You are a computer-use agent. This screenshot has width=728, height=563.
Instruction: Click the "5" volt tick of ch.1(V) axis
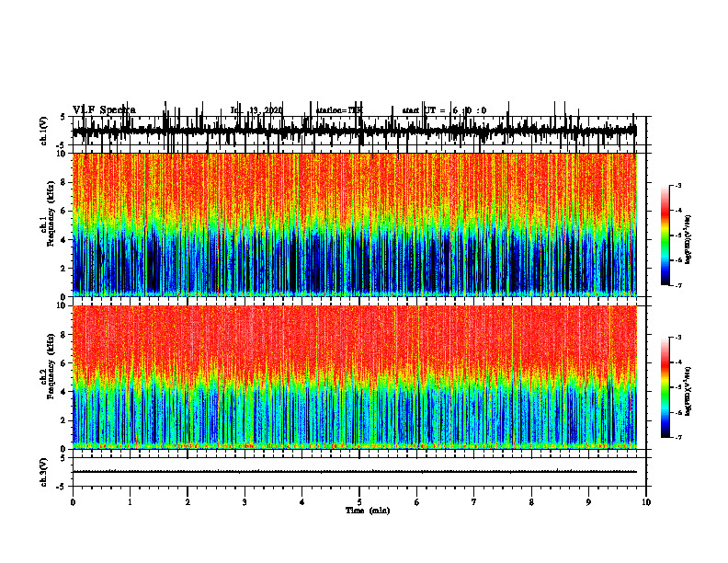tap(63, 118)
